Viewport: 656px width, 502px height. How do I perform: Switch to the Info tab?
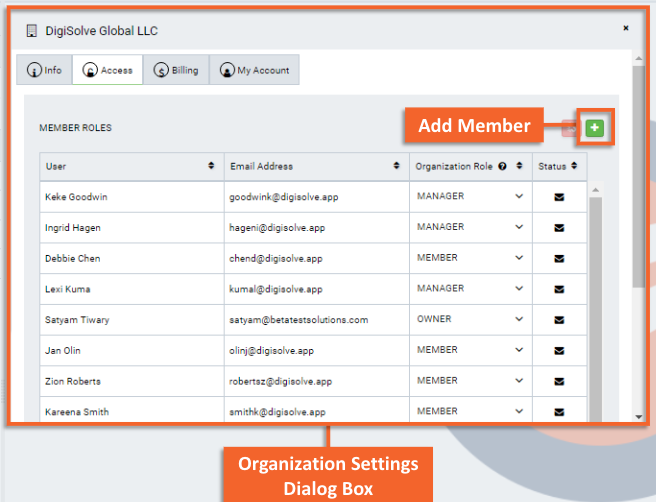coord(44,71)
